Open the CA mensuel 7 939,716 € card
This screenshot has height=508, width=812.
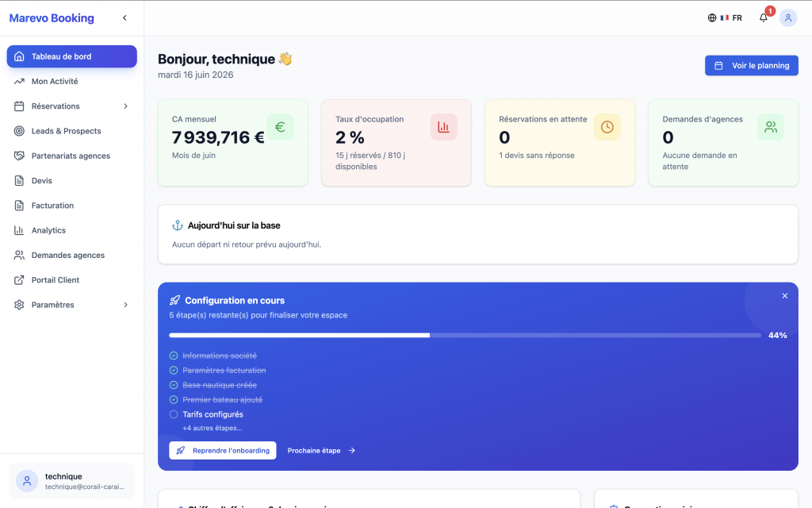click(233, 143)
